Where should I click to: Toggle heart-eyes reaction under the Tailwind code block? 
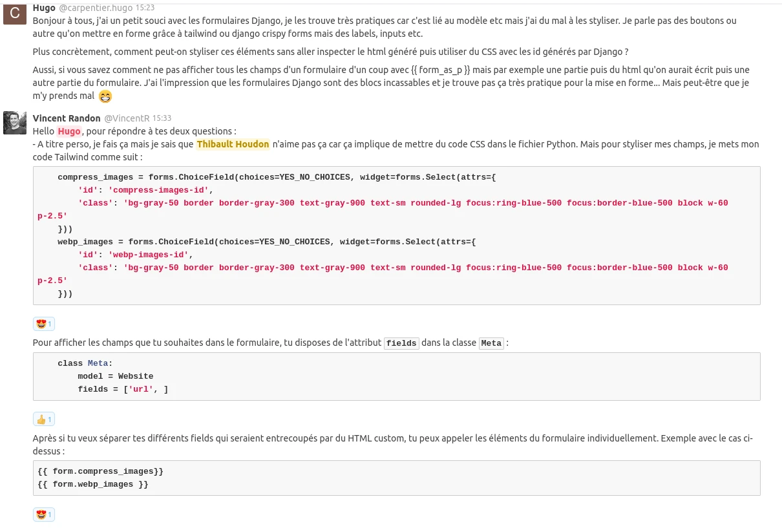[x=44, y=324]
